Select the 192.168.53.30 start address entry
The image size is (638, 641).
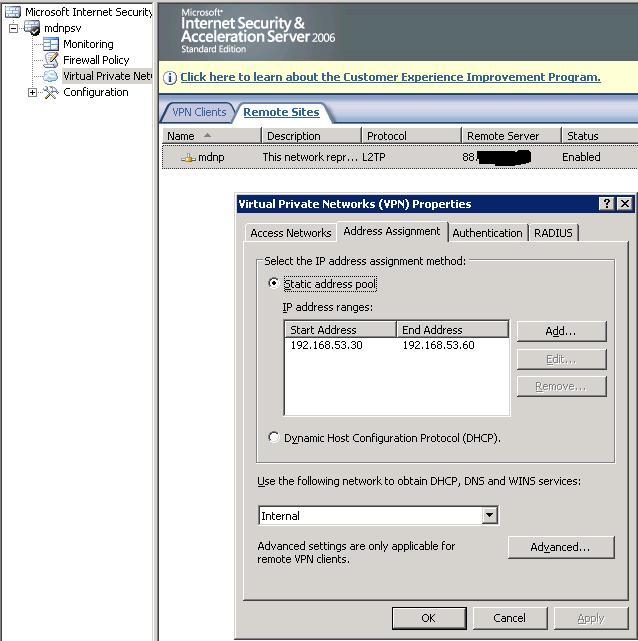(x=326, y=345)
